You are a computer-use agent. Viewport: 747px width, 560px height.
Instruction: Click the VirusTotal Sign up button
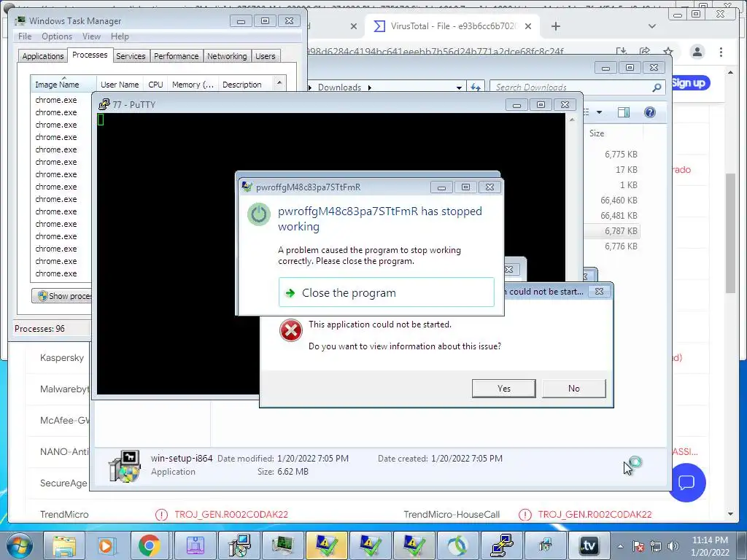click(x=690, y=83)
